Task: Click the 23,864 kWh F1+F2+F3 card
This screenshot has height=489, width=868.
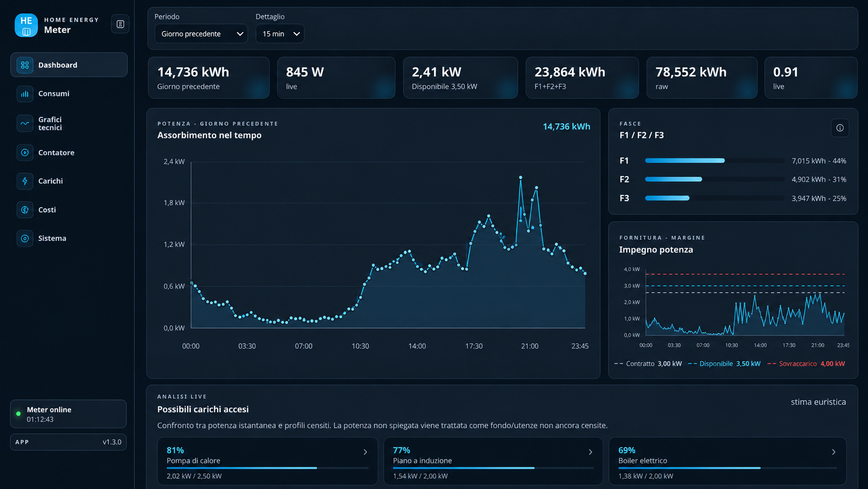Action: [x=582, y=78]
